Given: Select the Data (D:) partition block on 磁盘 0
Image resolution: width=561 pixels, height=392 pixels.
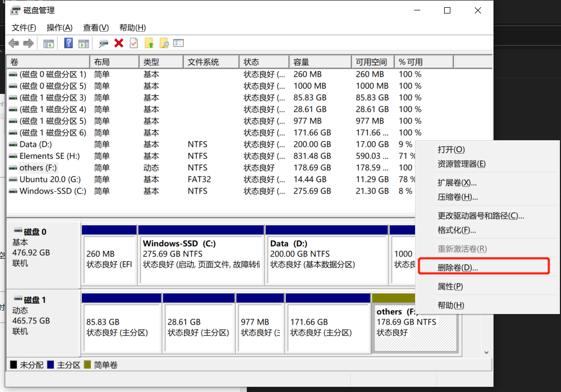Looking at the screenshot, I should coord(327,254).
